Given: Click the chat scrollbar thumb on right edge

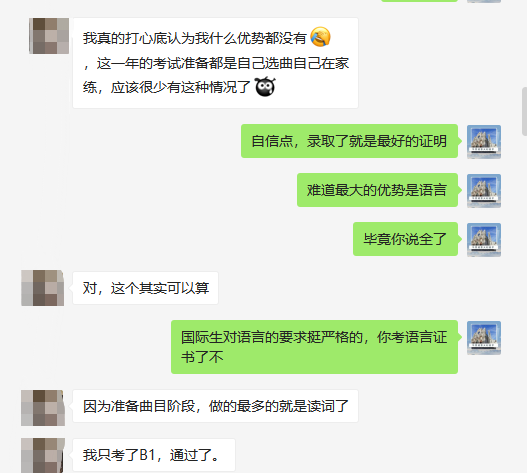Looking at the screenshot, I should (524, 111).
